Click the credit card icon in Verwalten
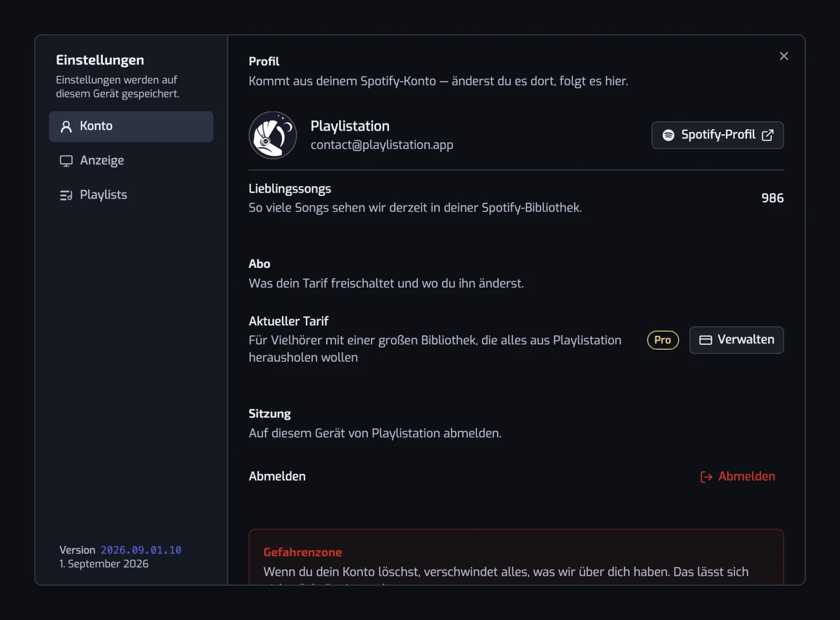The image size is (840, 620). pyautogui.click(x=706, y=340)
